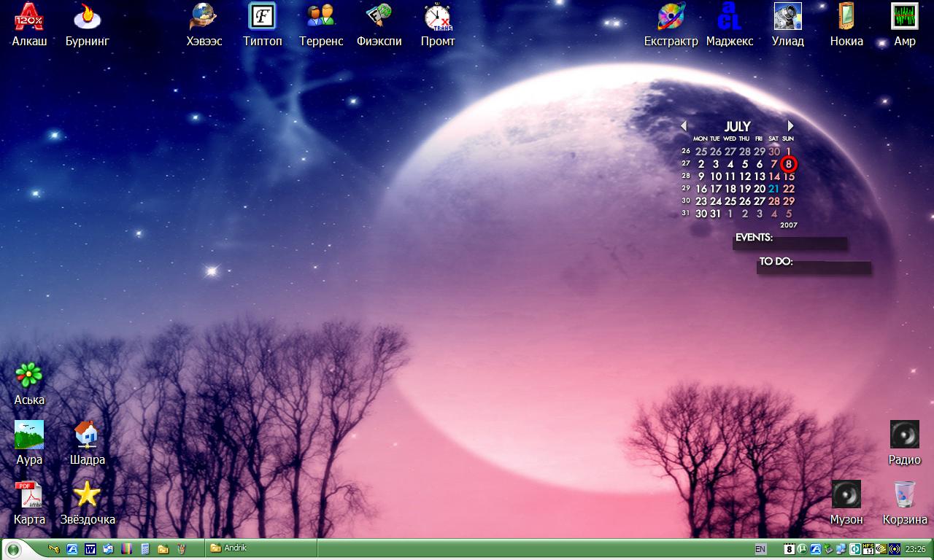Click the blue A tray icon
The width and height of the screenshot is (934, 560).
(x=816, y=549)
